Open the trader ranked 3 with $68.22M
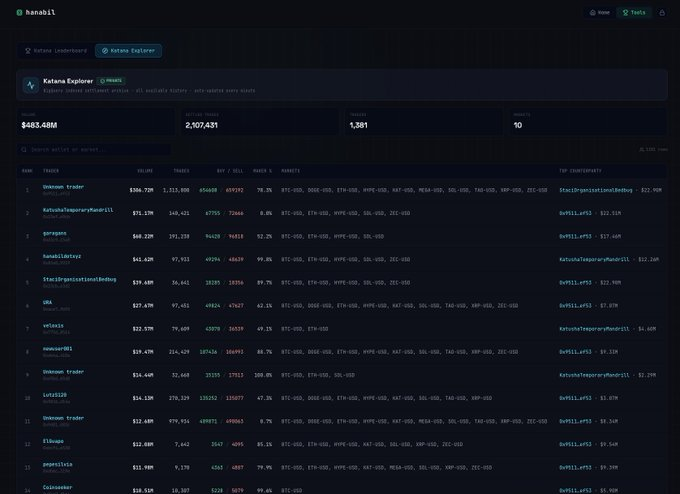Viewport: 680px width, 494px height. (x=54, y=233)
